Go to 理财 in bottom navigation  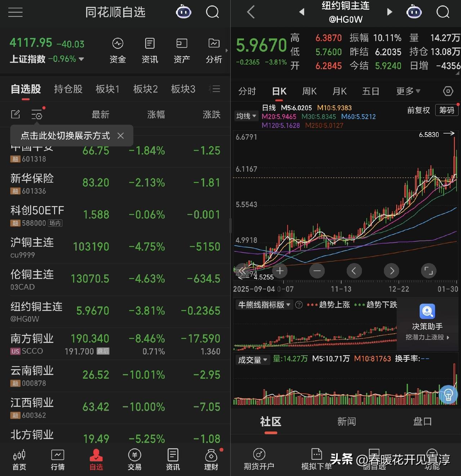tap(211, 460)
